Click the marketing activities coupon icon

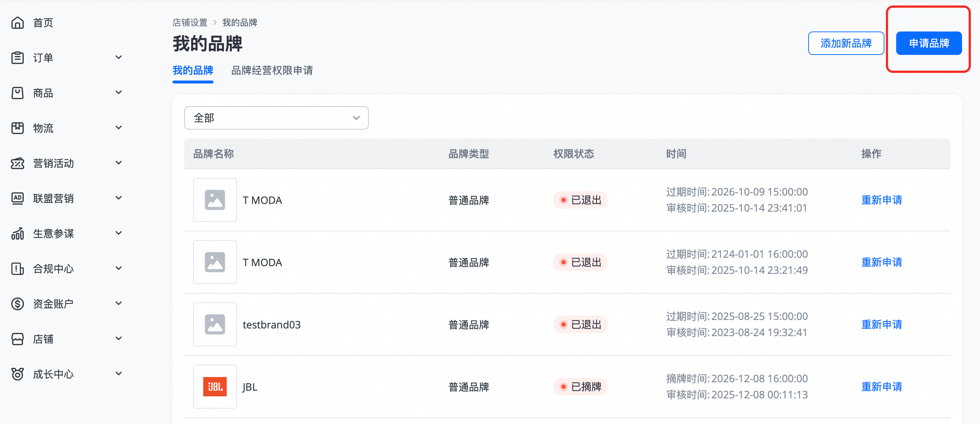[18, 164]
